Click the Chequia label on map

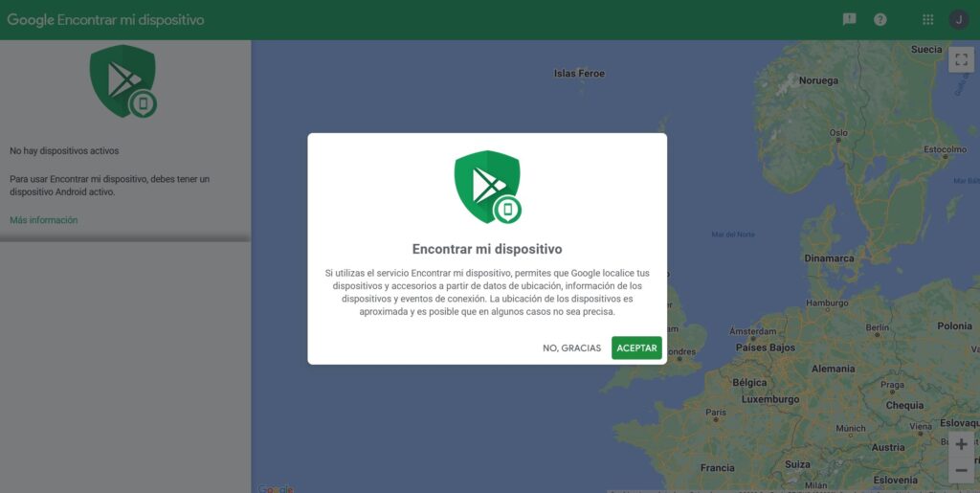point(904,405)
